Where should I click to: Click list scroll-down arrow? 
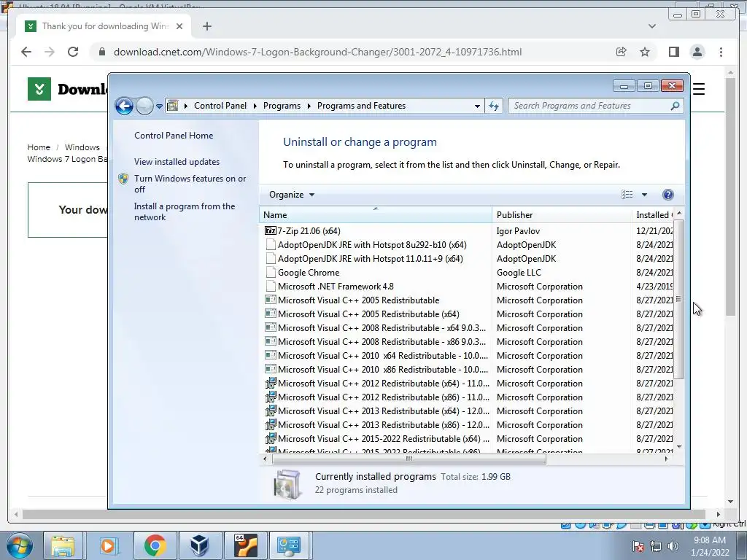(679, 447)
